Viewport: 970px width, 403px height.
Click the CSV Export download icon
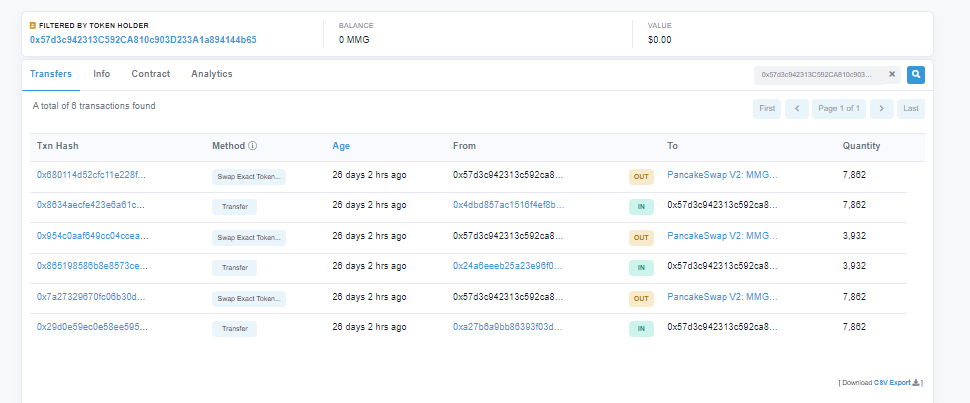[916, 383]
